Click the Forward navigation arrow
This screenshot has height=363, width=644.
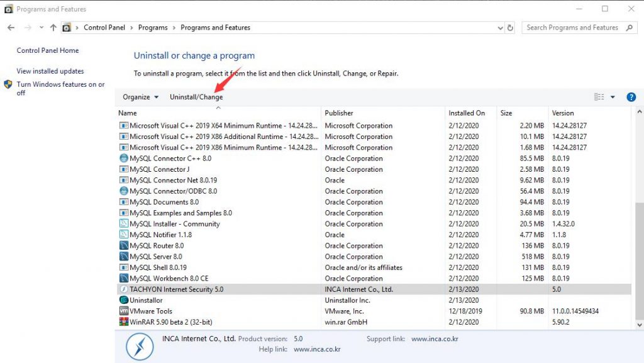(28, 28)
